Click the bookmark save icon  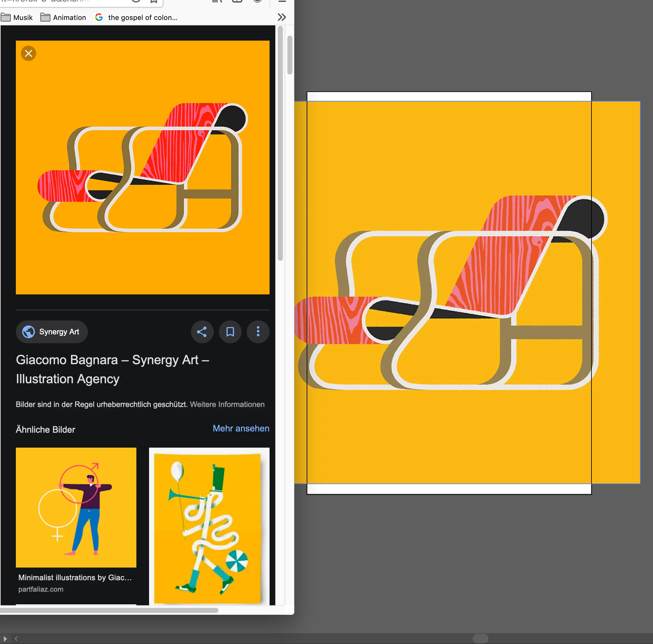[230, 332]
